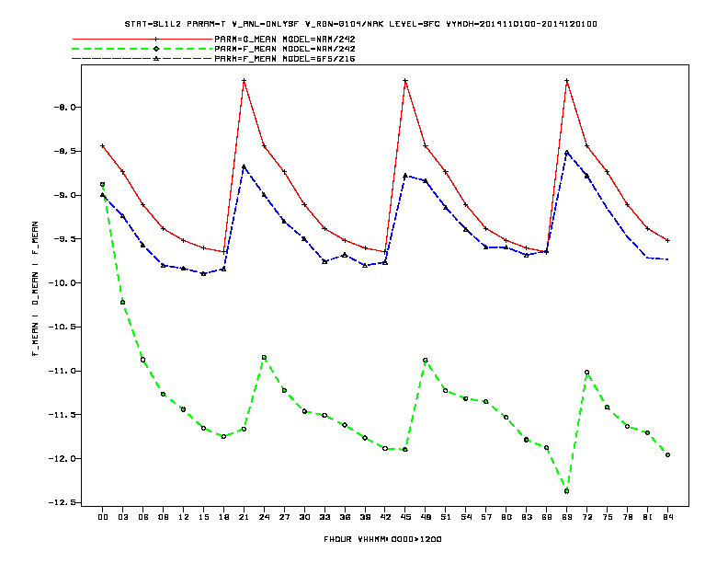Click the x-axis tick label 18

pos(223,517)
